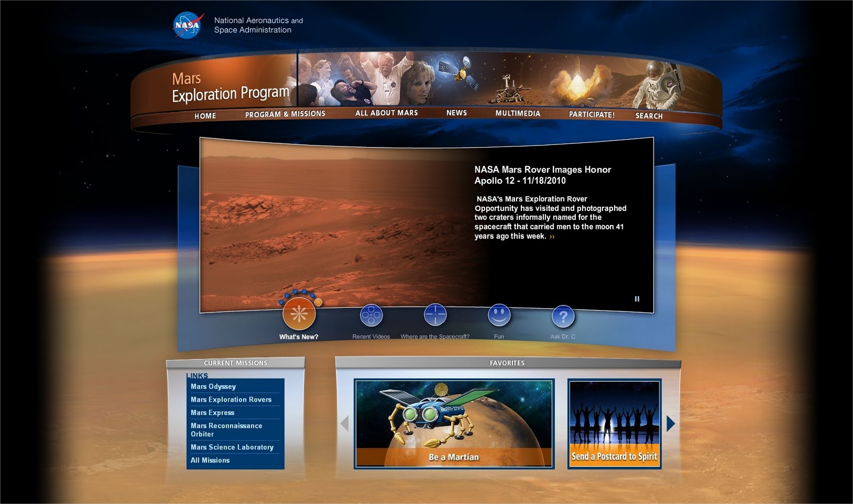
Task: Open the Ask Dr. C question mark icon
Action: [563, 316]
